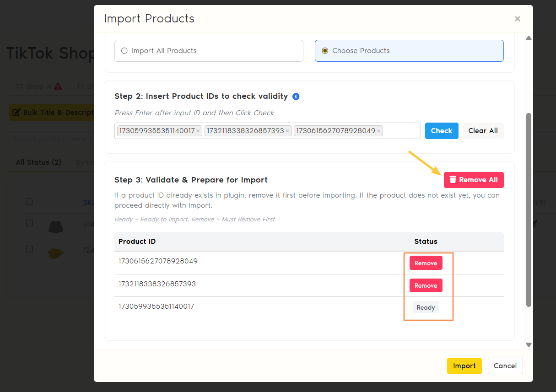Click inside the Product IDs input field

pyautogui.click(x=401, y=131)
